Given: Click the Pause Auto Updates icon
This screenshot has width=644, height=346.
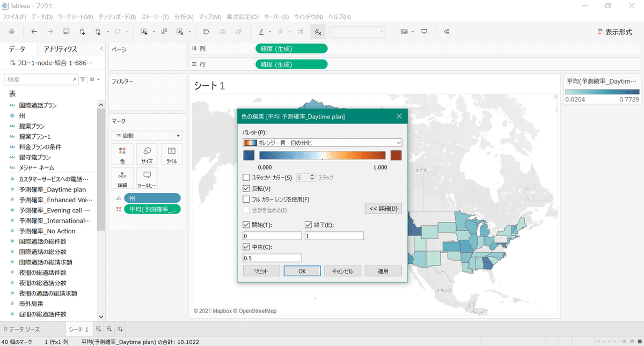Looking at the screenshot, I should (x=98, y=32).
